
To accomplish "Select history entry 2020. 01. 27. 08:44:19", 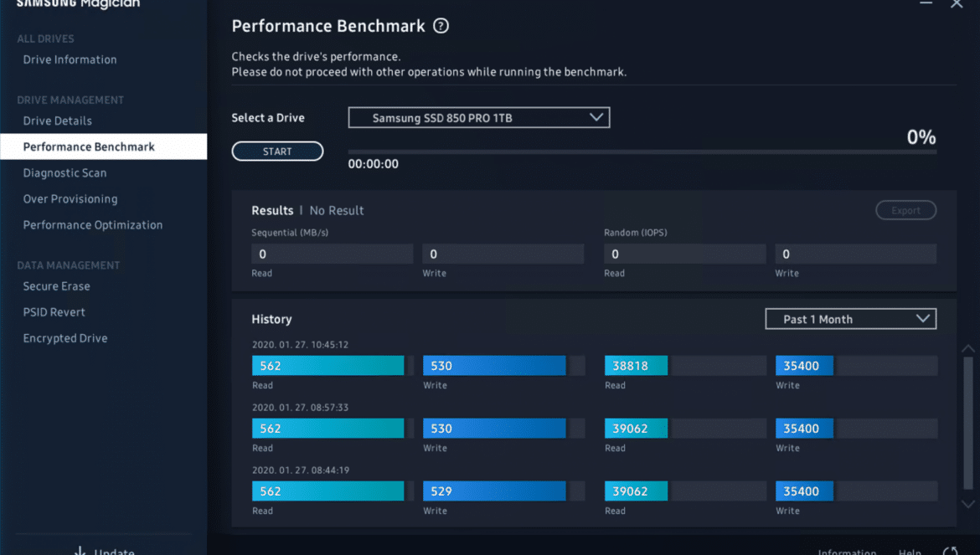I will [x=301, y=470].
